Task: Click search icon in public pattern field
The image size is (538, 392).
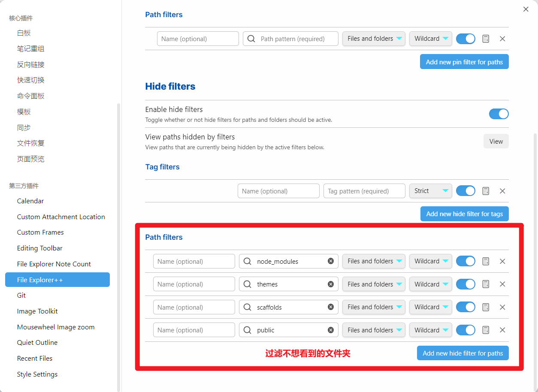Action: coord(248,330)
